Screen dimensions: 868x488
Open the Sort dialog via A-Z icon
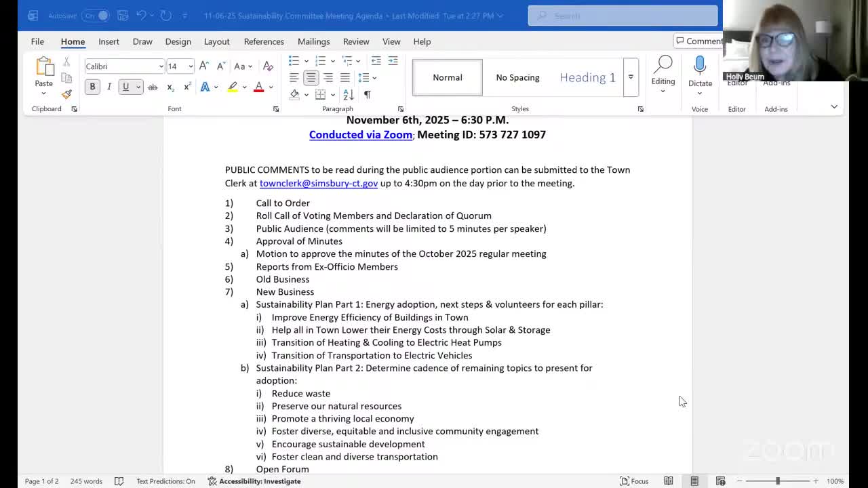coord(348,94)
